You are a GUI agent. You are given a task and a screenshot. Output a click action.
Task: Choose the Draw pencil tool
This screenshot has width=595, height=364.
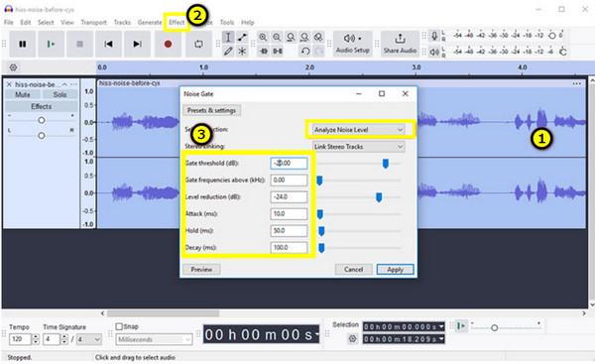pos(228,51)
